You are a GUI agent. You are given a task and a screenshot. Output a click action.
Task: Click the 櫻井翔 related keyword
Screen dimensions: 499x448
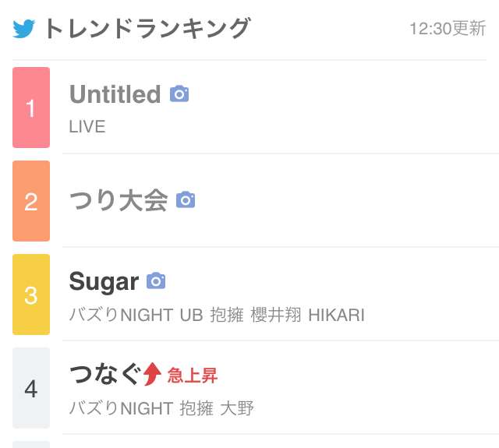tap(275, 315)
